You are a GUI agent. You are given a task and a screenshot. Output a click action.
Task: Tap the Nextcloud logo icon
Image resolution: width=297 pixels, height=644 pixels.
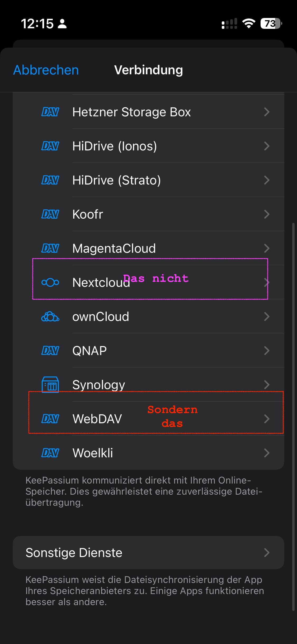coord(50,282)
